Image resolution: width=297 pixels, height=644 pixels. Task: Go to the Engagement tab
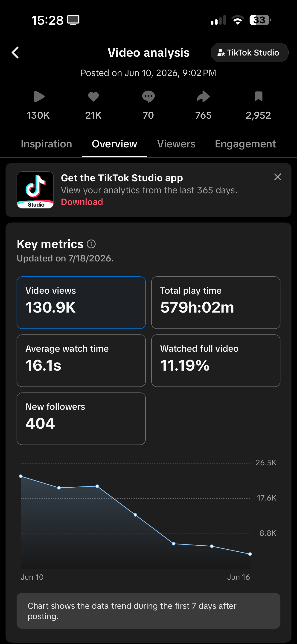click(245, 144)
